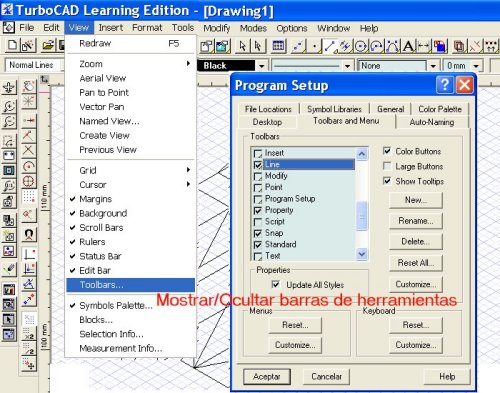Click the Aceptar button
The image size is (500, 393).
pos(267,377)
